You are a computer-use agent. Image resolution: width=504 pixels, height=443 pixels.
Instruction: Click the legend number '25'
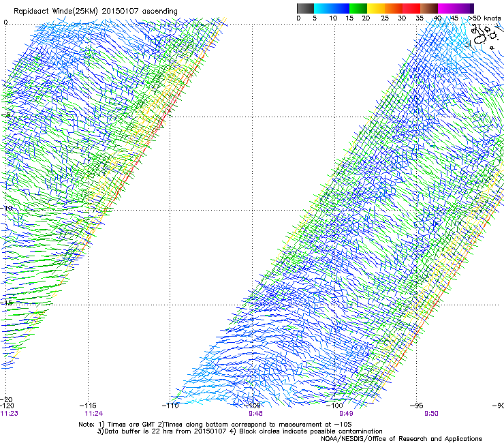pyautogui.click(x=385, y=18)
